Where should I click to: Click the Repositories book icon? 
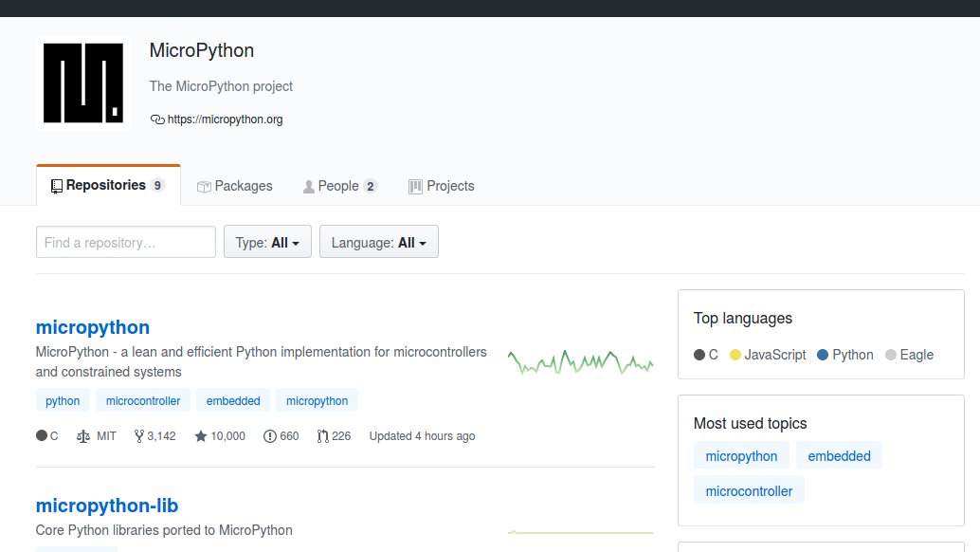coord(57,186)
